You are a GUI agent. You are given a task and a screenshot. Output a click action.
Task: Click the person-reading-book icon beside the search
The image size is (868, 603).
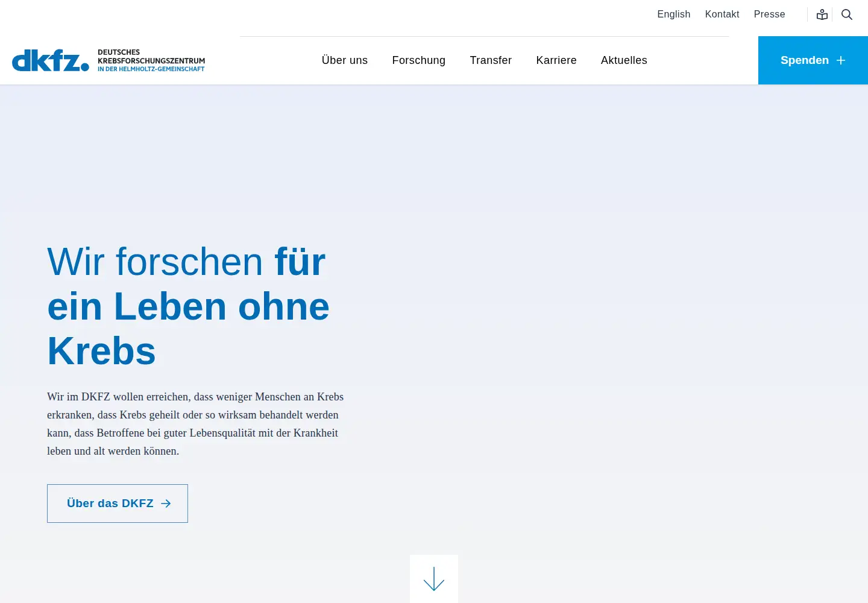[822, 14]
